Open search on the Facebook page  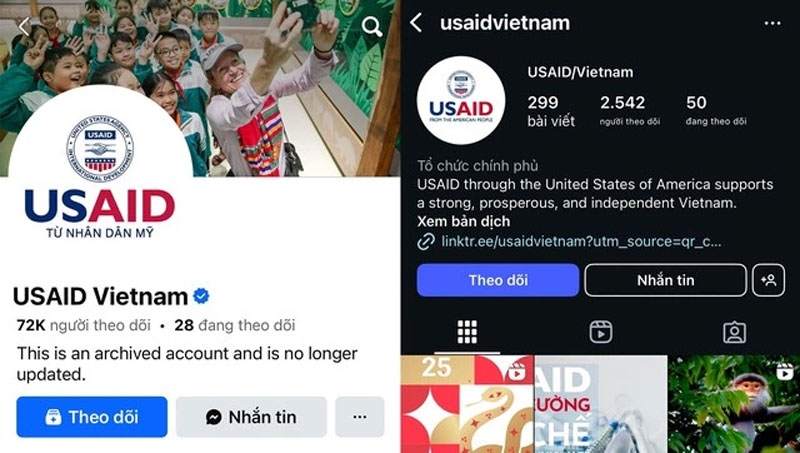[x=372, y=27]
